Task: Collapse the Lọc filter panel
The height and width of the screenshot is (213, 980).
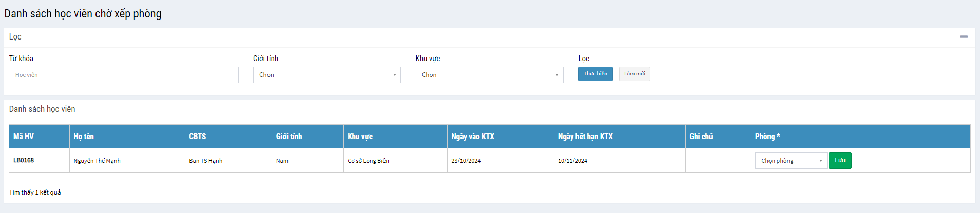Action: pyautogui.click(x=964, y=37)
